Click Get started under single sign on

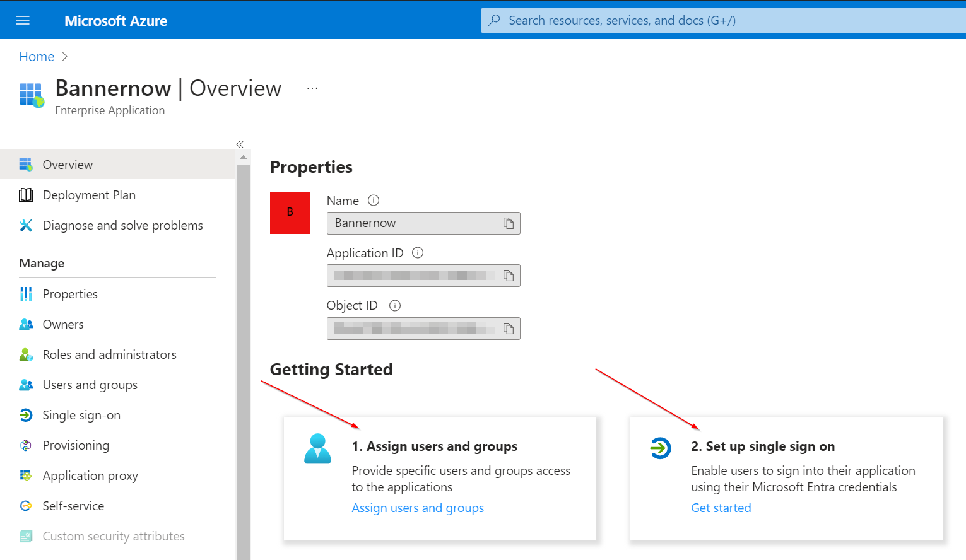721,508
